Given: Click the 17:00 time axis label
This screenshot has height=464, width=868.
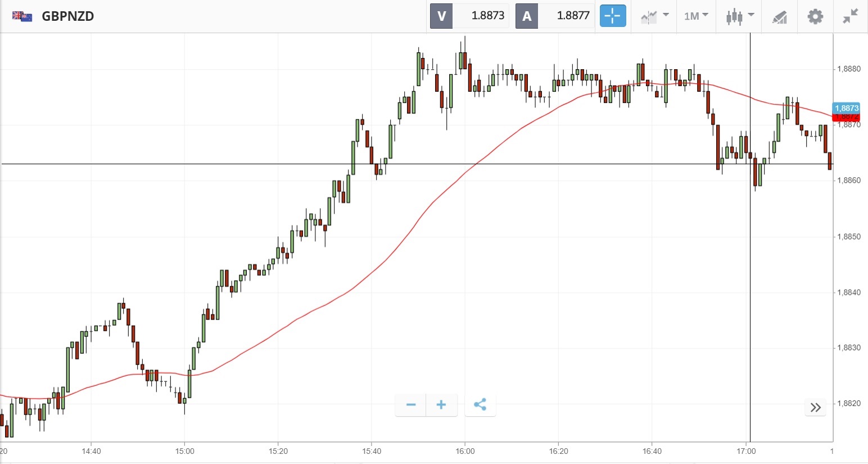Looking at the screenshot, I should pos(745,451).
